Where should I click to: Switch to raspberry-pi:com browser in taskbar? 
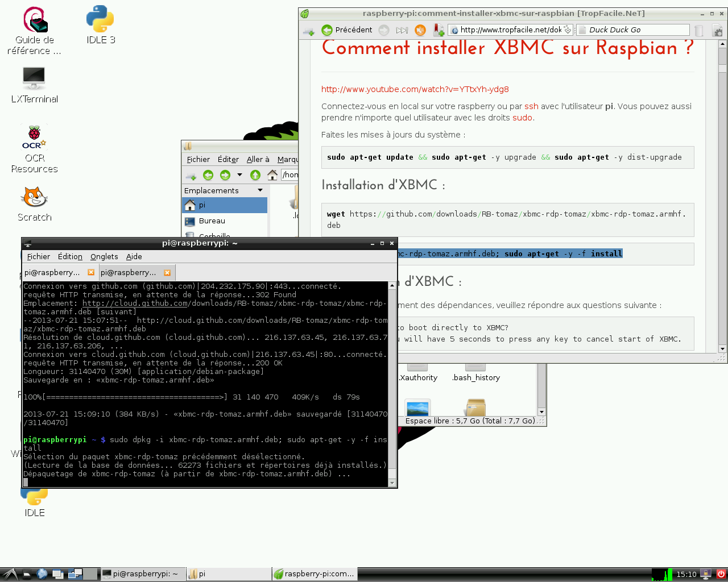[315, 574]
